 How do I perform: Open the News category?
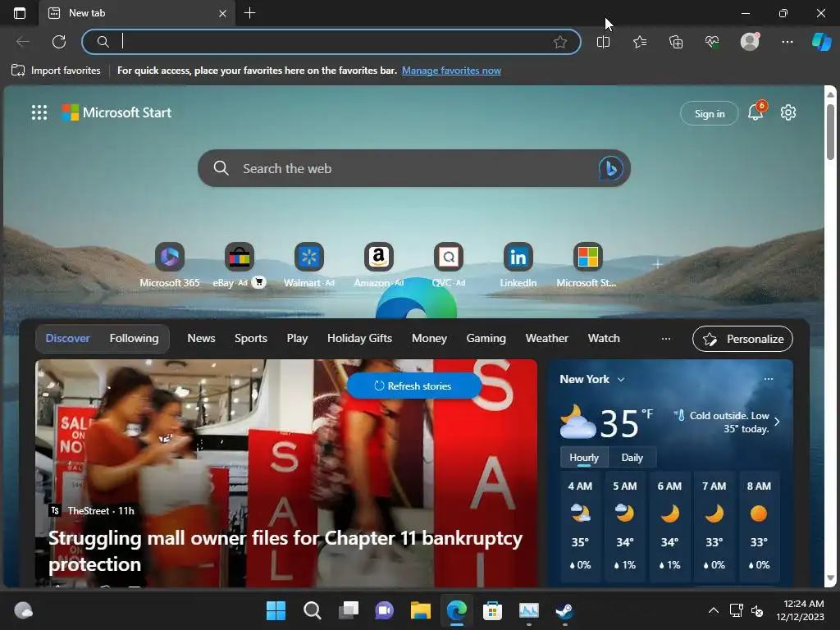click(x=201, y=338)
